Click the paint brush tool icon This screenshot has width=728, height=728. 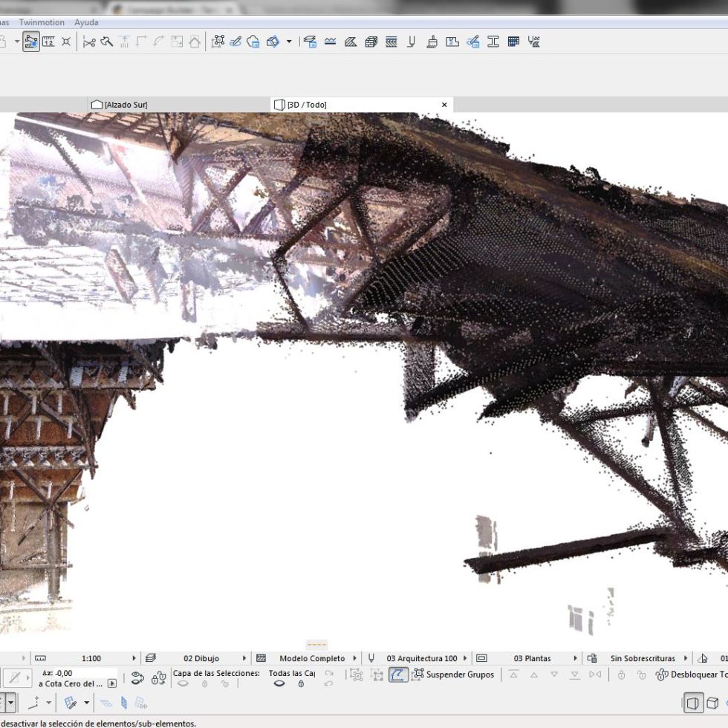(432, 42)
